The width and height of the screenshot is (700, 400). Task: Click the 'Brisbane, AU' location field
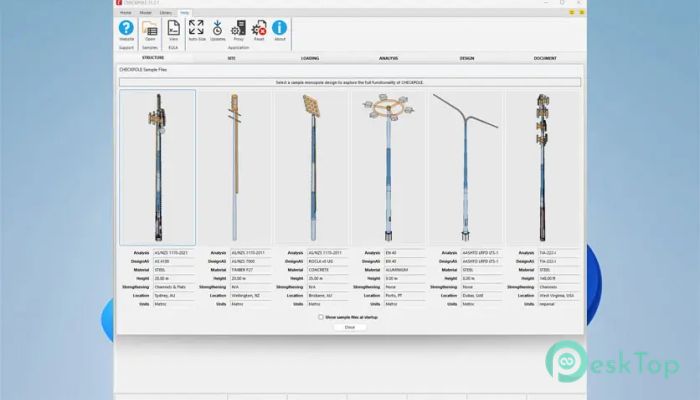(x=328, y=296)
